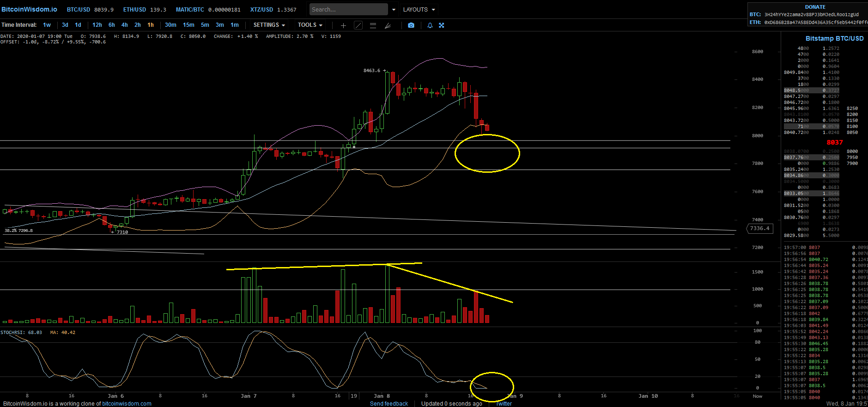Click the Send feedback link
Viewport: 868px width, 407px height.
point(389,404)
